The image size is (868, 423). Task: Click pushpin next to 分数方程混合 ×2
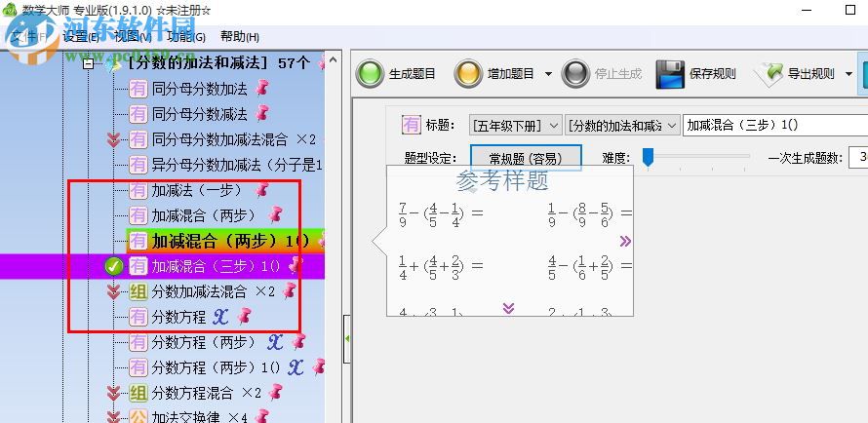275,393
